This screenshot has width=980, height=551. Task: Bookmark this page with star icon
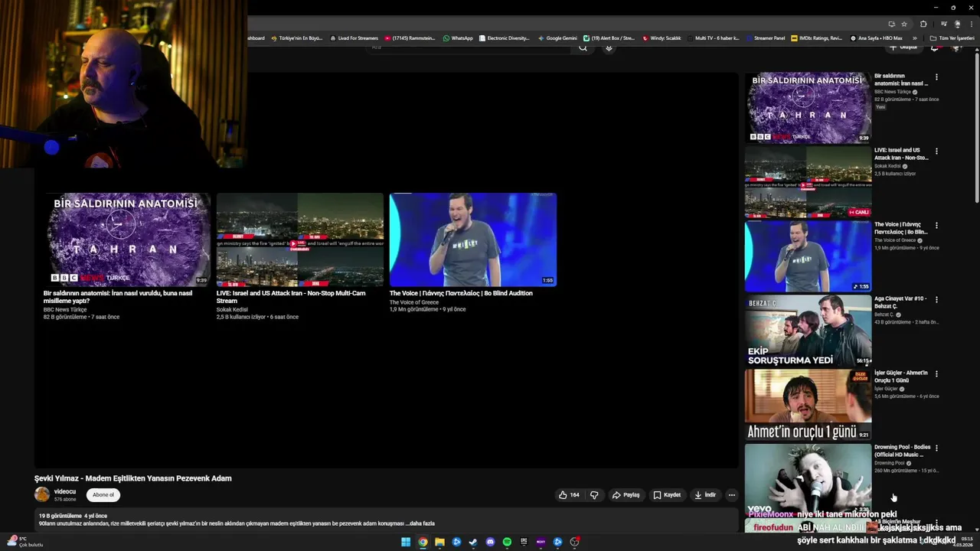tap(904, 24)
